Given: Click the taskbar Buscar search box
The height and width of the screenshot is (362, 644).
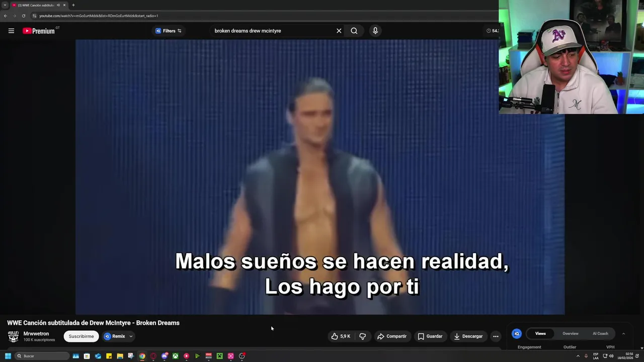Looking at the screenshot, I should 42,356.
